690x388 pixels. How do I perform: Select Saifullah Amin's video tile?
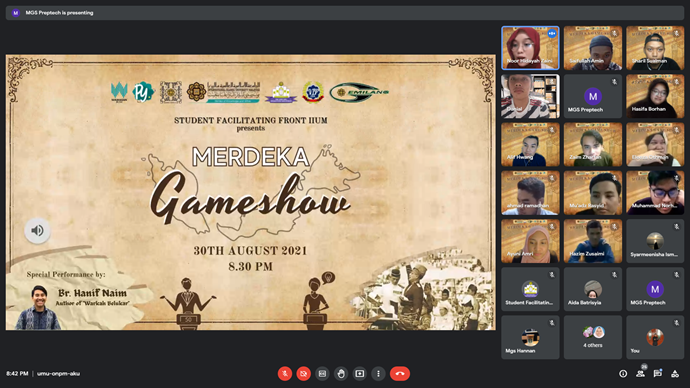[593, 48]
